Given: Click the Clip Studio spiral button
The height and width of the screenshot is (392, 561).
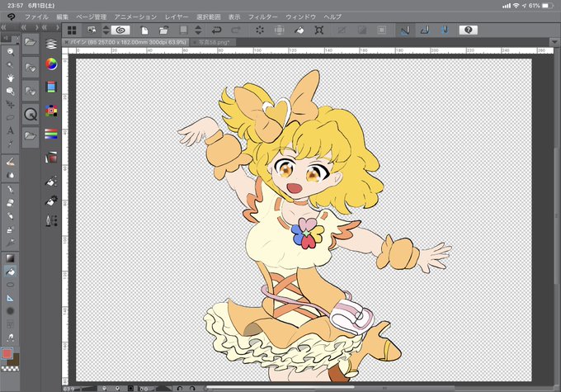Looking at the screenshot, I should coord(120,30).
